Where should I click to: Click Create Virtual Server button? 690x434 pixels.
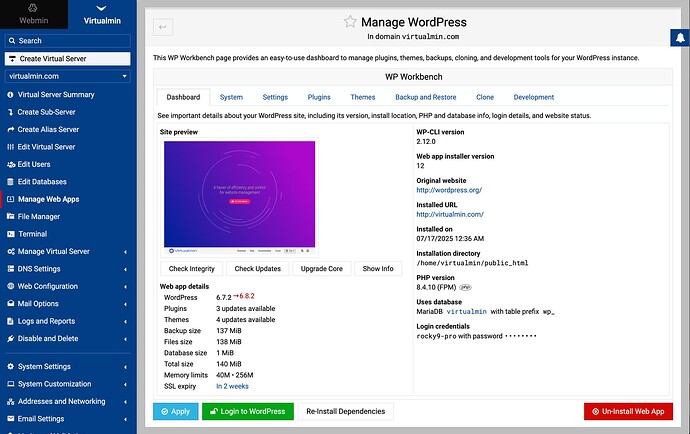68,59
